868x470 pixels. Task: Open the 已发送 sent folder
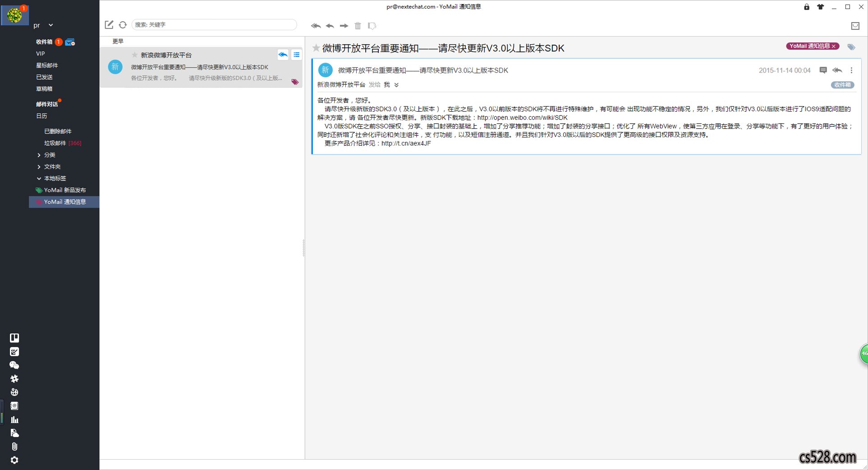tap(44, 77)
